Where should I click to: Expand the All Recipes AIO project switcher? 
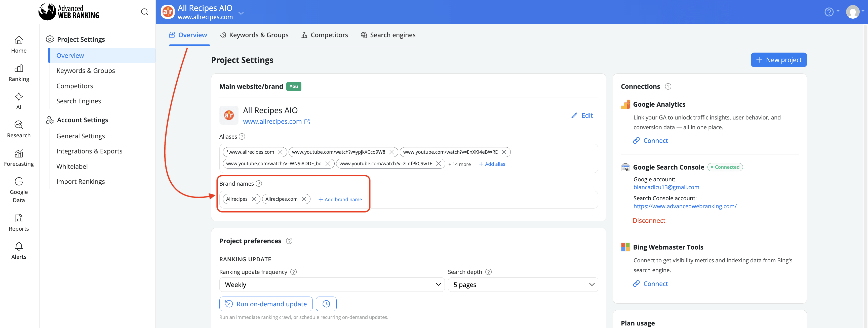(241, 13)
